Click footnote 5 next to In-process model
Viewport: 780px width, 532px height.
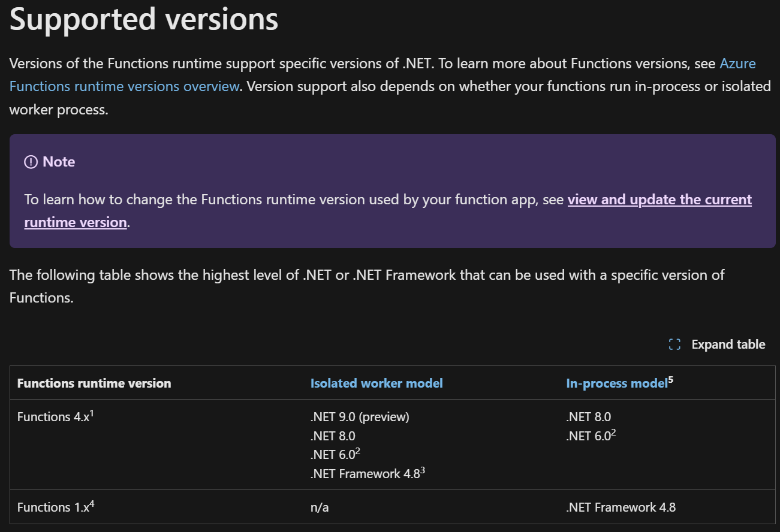pyautogui.click(x=671, y=380)
